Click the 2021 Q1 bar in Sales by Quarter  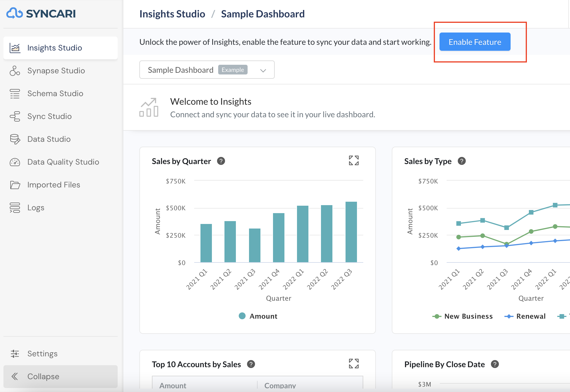[x=206, y=243]
